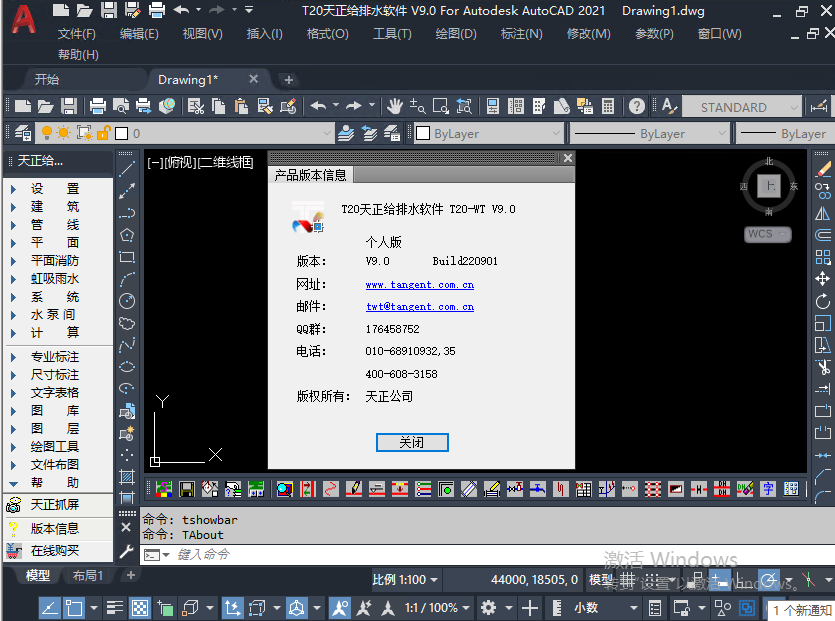
Task: Click the [-][俯视][二维线框] viewport label
Action: 200,162
